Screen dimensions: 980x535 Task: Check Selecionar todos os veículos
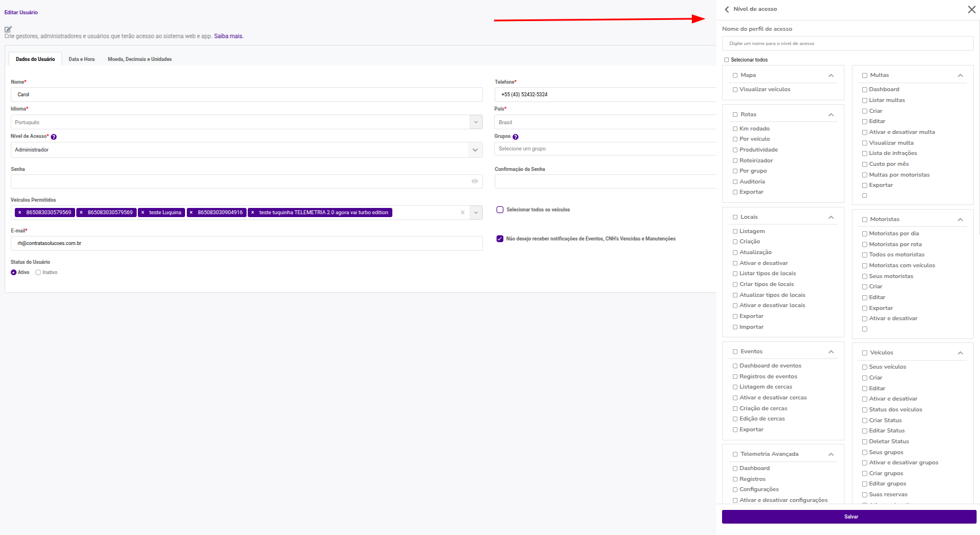pos(500,210)
